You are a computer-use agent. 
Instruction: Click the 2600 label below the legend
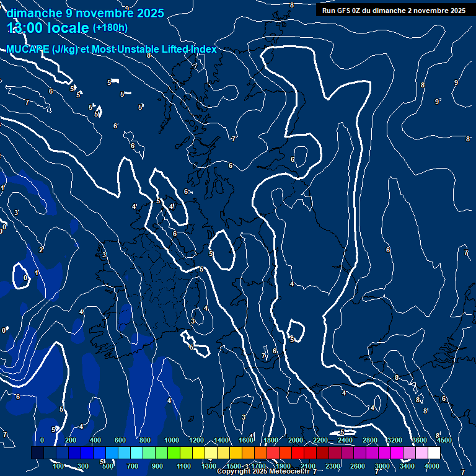click(358, 466)
